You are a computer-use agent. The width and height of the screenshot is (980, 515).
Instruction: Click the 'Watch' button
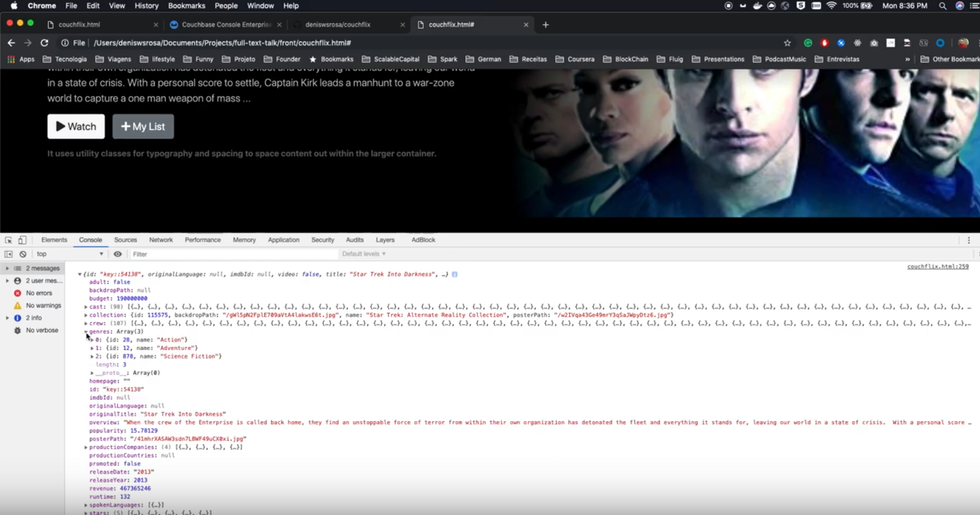click(76, 126)
